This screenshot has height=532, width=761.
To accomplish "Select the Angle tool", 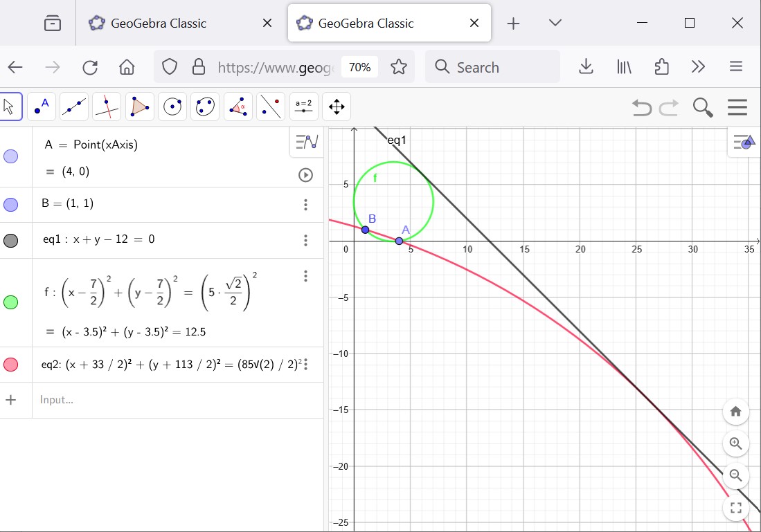I will 238,107.
